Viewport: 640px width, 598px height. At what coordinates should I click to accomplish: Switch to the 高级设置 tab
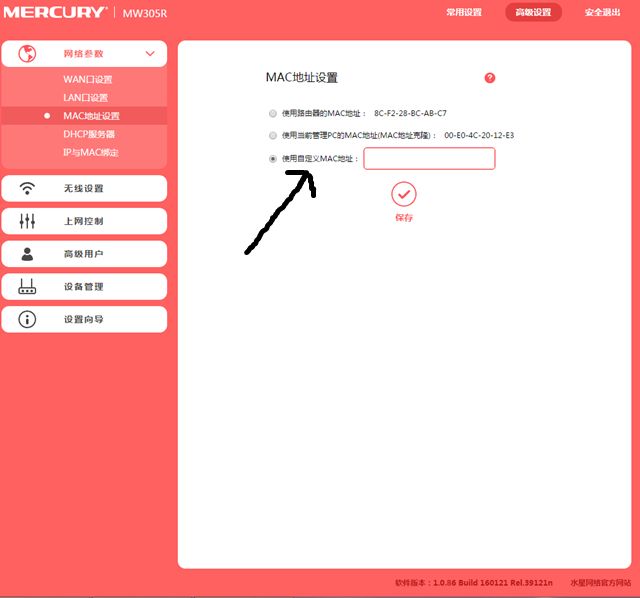pyautogui.click(x=533, y=12)
